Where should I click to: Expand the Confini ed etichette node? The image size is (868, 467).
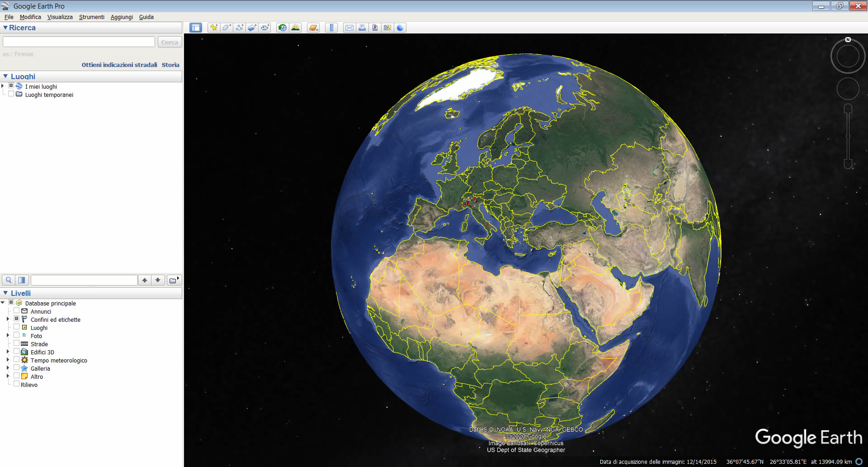click(8, 319)
